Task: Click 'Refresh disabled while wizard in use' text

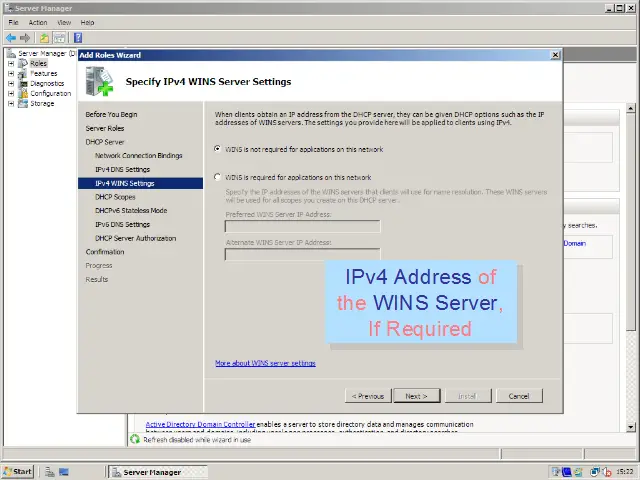Action: pyautogui.click(x=197, y=440)
